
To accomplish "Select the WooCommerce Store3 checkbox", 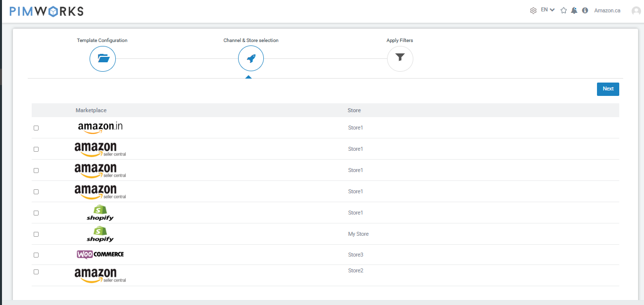I will [x=36, y=255].
